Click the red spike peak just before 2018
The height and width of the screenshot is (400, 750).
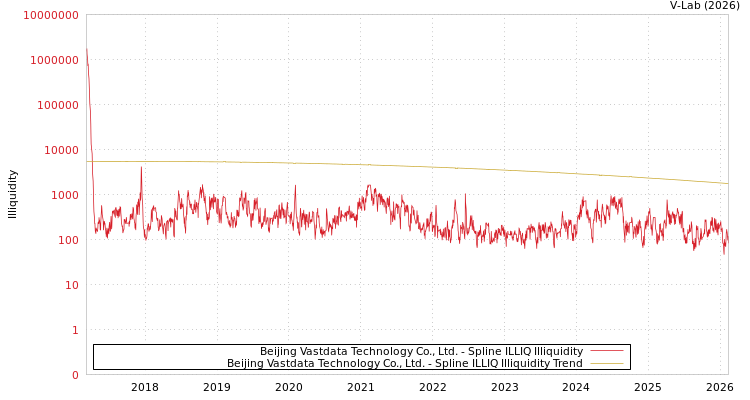tap(141, 168)
